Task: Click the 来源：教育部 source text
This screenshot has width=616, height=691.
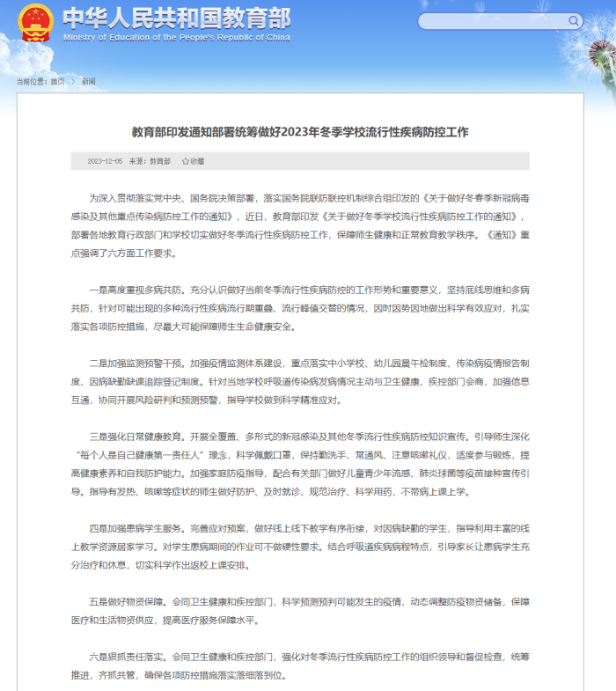Action: pos(150,161)
